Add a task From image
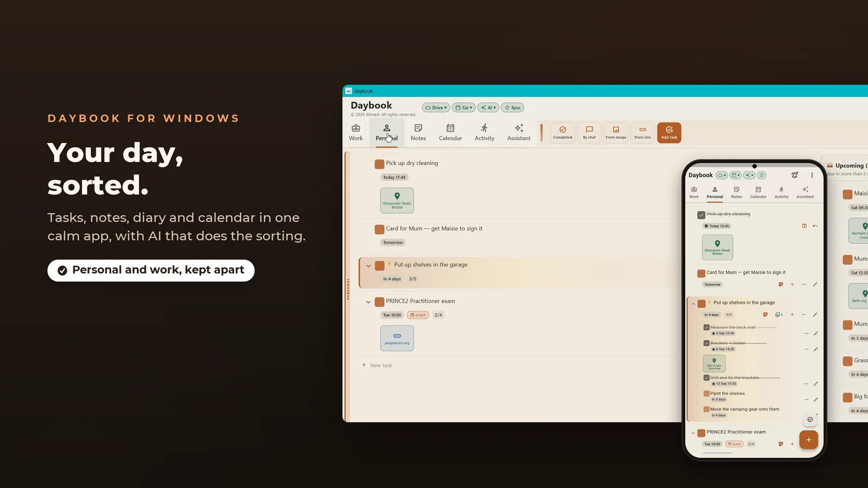The height and width of the screenshot is (488, 868). click(616, 132)
